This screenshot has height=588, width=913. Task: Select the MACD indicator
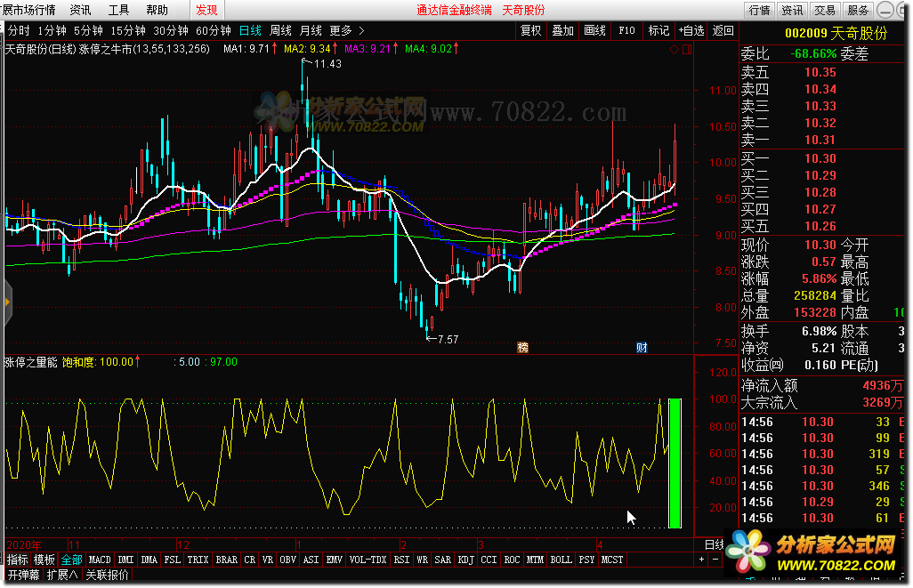point(100,560)
